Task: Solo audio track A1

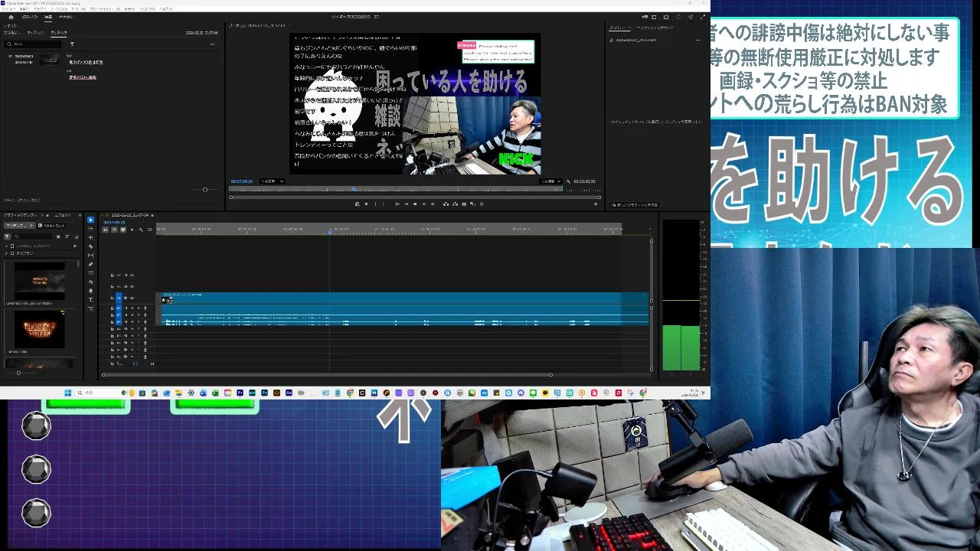Action: 139,308
